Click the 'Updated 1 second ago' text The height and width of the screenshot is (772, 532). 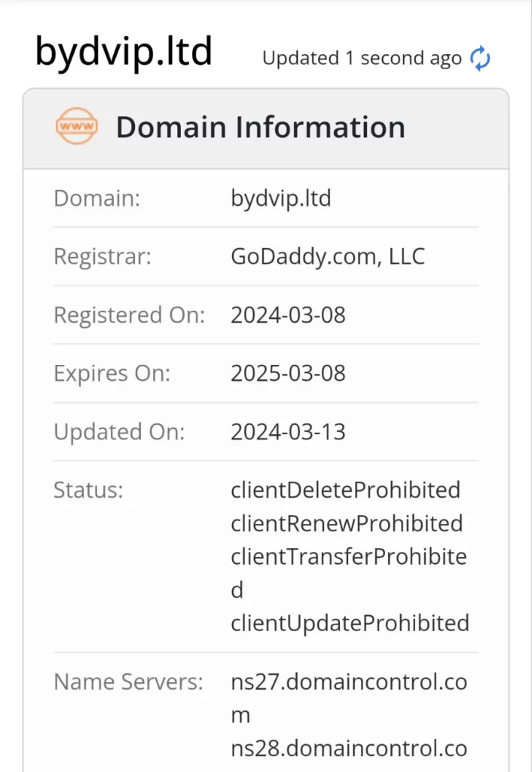coord(361,58)
